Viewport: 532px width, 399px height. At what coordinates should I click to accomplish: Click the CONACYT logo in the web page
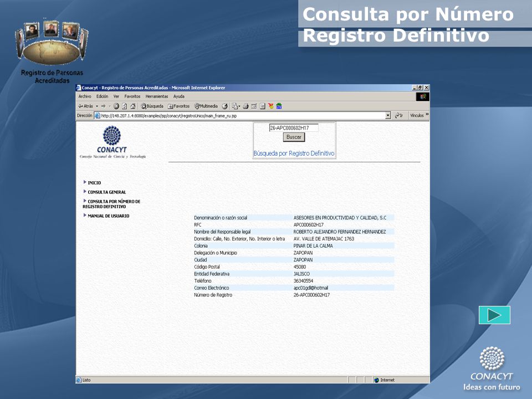coord(112,142)
